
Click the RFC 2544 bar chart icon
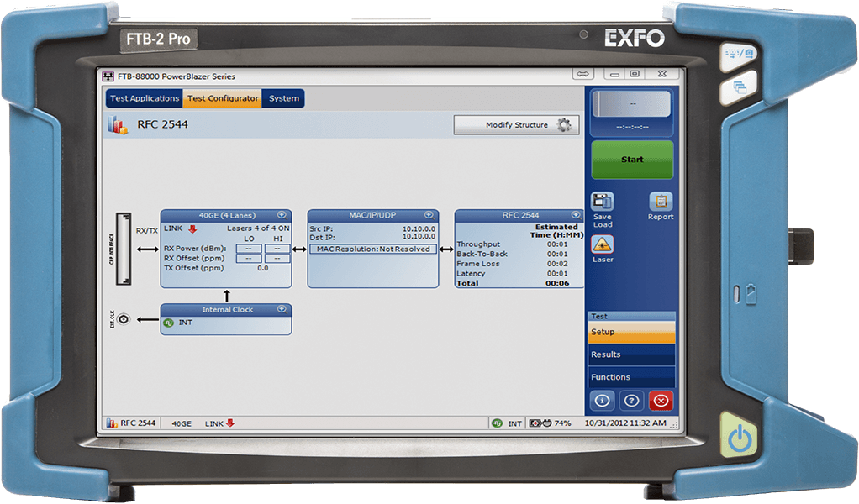click(117, 125)
